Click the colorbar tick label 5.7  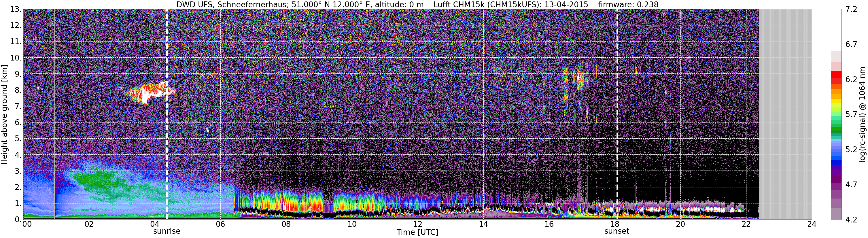coord(851,115)
